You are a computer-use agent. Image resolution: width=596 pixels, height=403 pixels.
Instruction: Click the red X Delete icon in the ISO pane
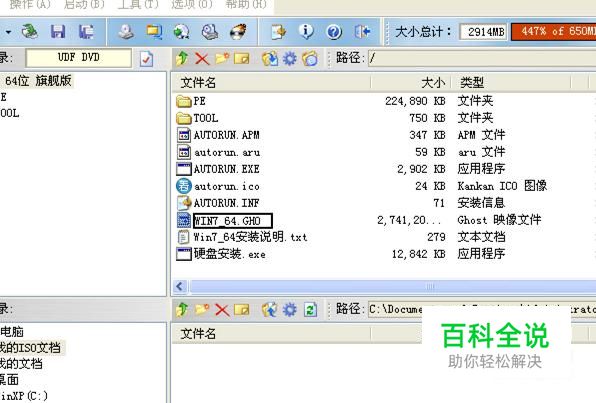pyautogui.click(x=202, y=59)
